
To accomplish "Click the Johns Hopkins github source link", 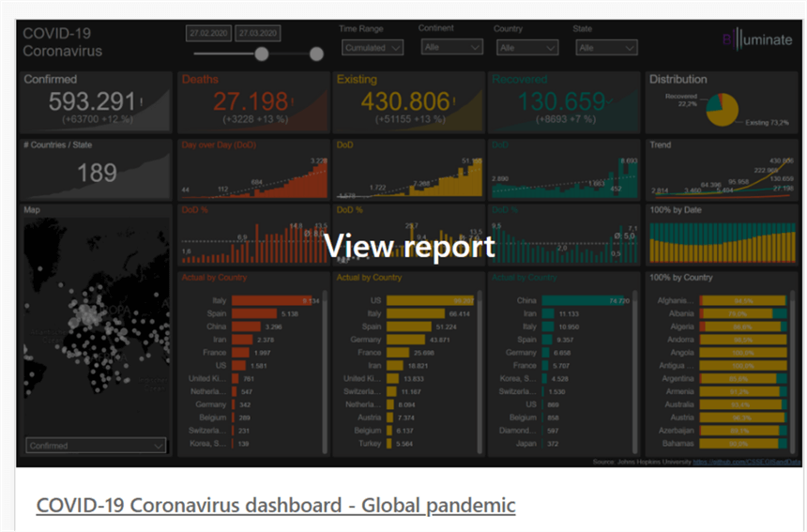I will (x=747, y=462).
